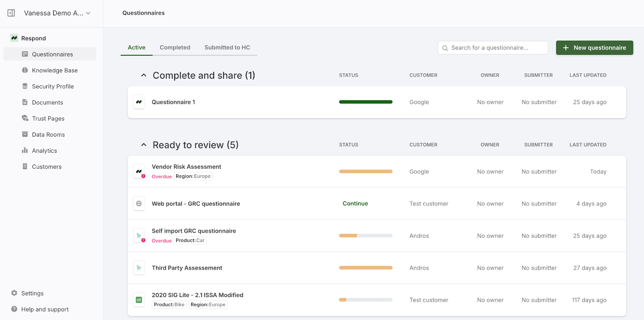This screenshot has width=644, height=320.
Task: Click Region:Europe tag on 2020 SIG Lite
Action: coord(208,305)
